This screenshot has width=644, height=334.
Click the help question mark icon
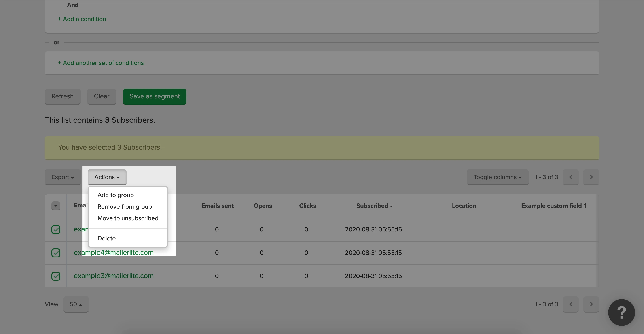click(x=621, y=312)
